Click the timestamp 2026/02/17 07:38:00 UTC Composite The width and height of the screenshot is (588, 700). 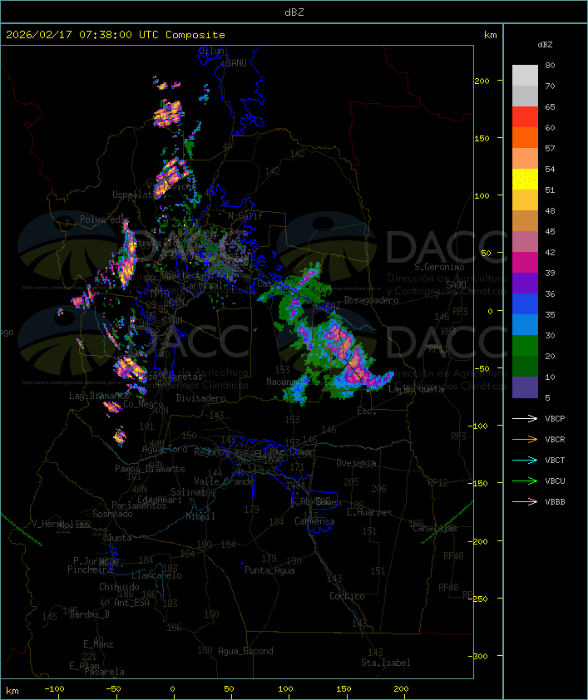(x=116, y=34)
